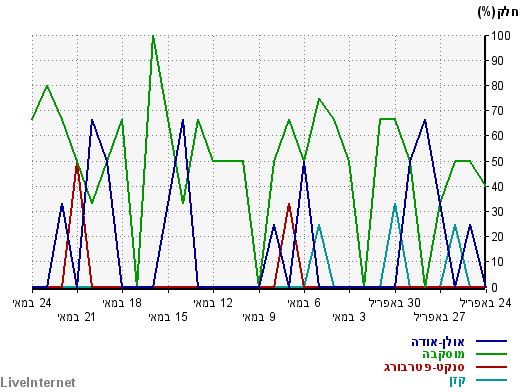Viewport: 520px width, 392px height.
Task: Select the red legend line swatch
Action: tap(491, 367)
